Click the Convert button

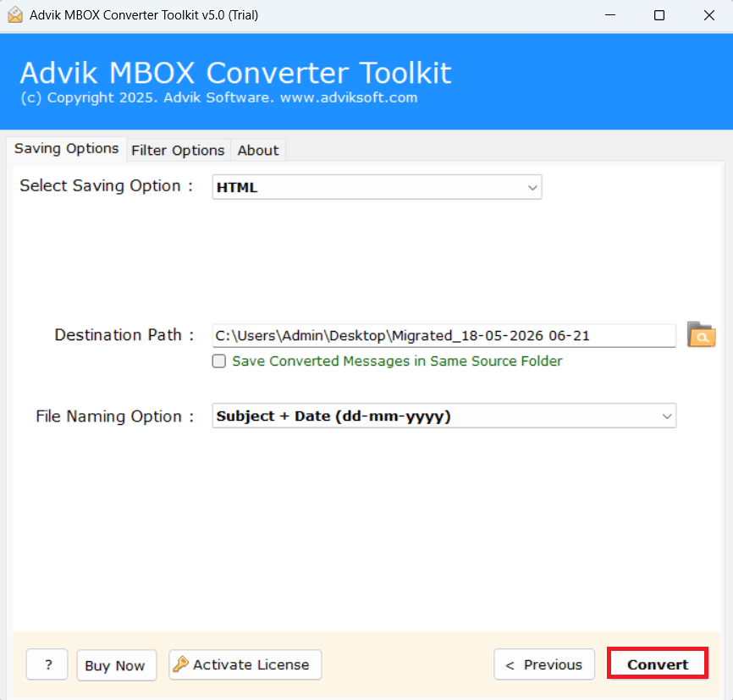[658, 664]
